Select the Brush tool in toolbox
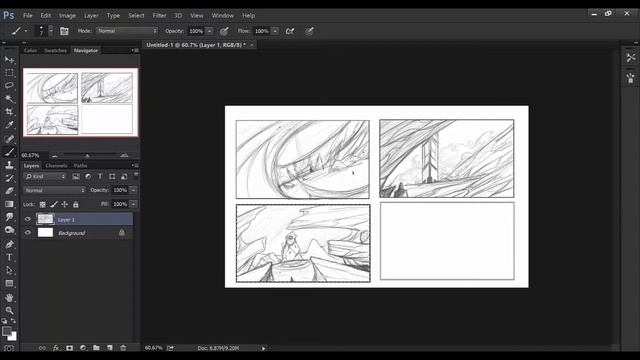Viewport: 640px width, 360px height. [x=9, y=152]
